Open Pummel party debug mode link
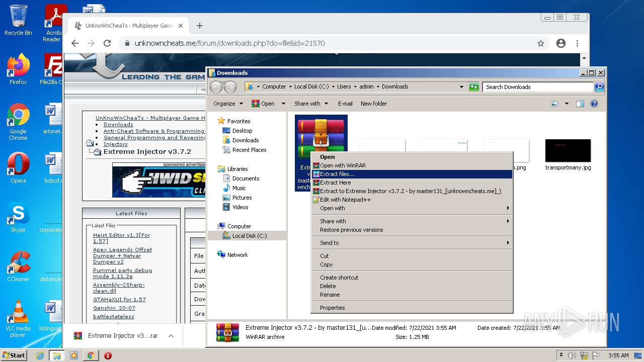Image resolution: width=644 pixels, height=362 pixels. [x=122, y=274]
